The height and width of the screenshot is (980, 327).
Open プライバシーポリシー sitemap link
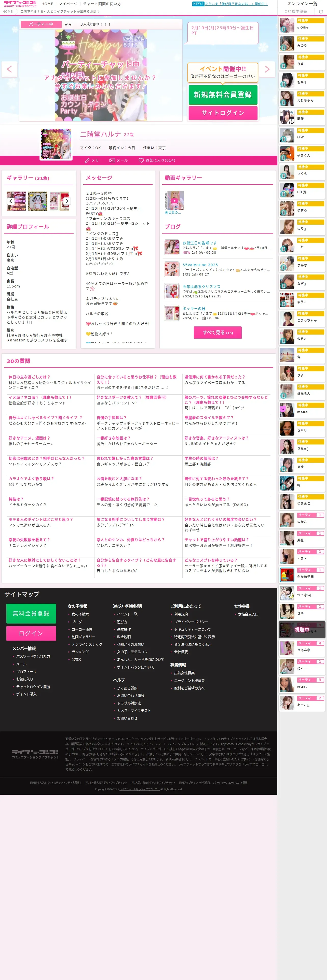pos(191,622)
